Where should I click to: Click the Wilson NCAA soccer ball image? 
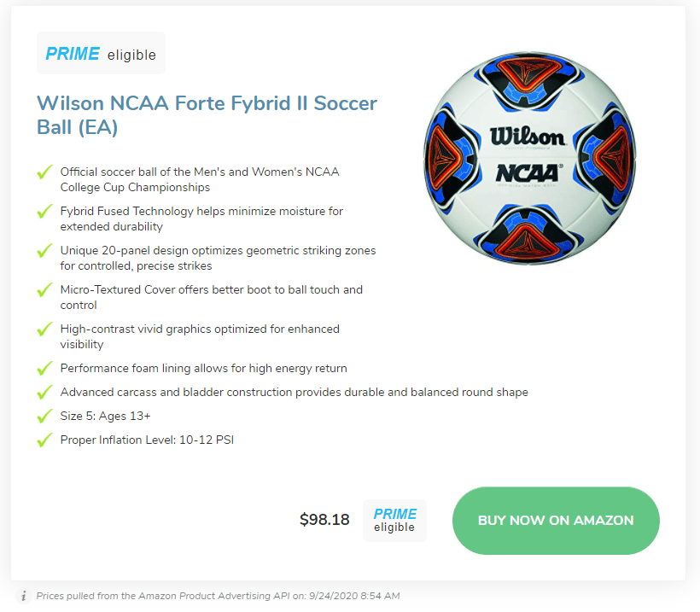coord(530,158)
